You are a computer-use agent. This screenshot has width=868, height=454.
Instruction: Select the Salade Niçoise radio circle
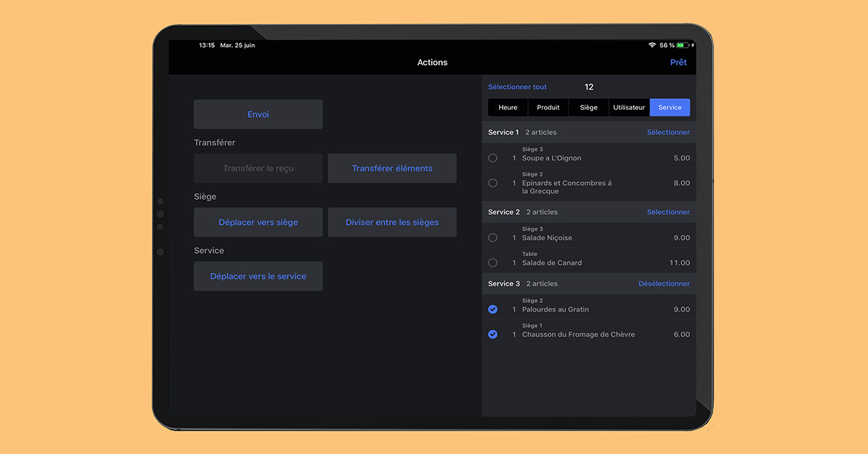click(493, 237)
